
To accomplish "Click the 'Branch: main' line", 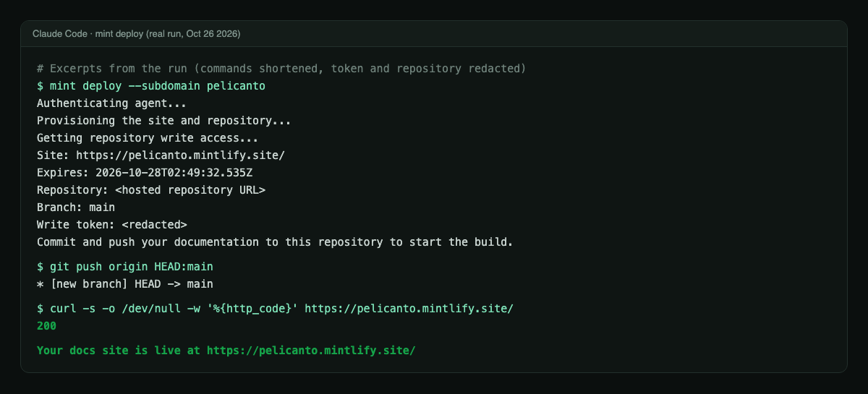I will pos(76,207).
